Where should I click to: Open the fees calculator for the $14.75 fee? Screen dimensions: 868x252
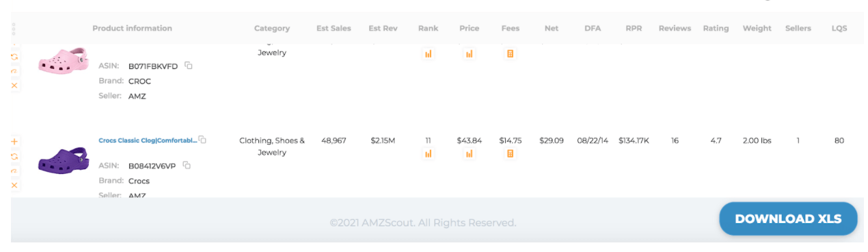pos(510,153)
